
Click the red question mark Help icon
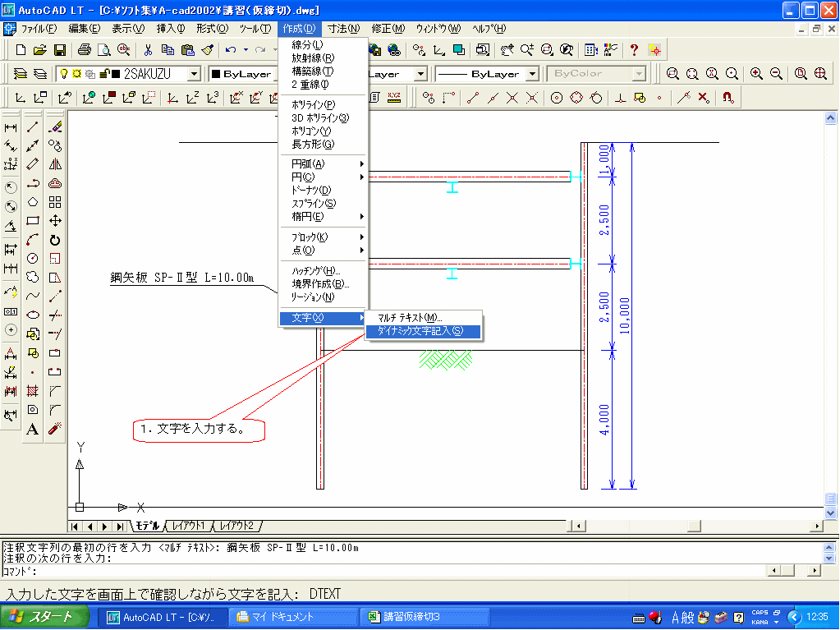point(634,50)
